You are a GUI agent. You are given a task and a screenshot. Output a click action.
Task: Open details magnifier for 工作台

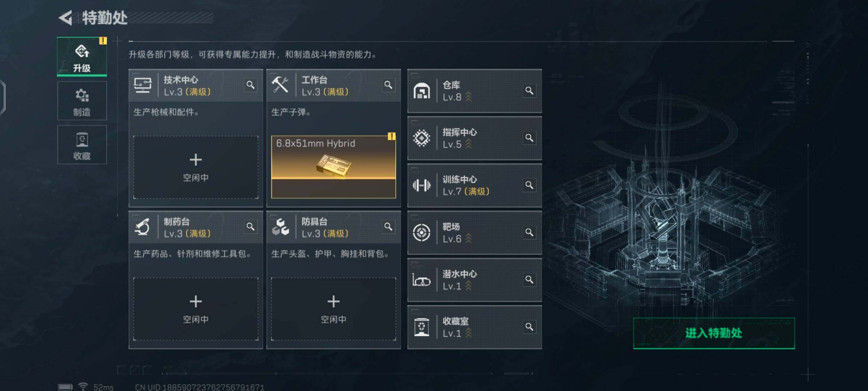tap(388, 85)
